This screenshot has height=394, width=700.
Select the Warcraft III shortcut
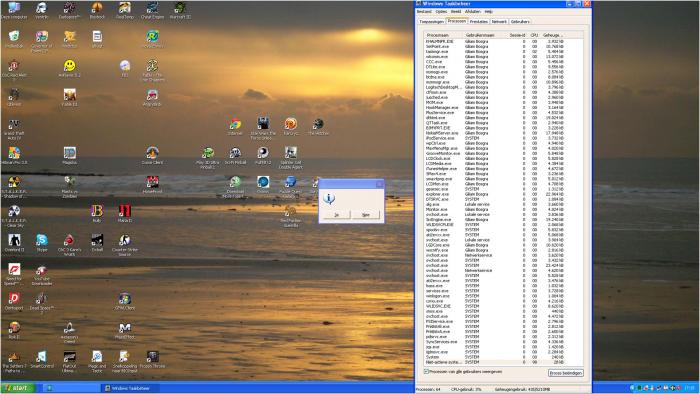(180, 10)
